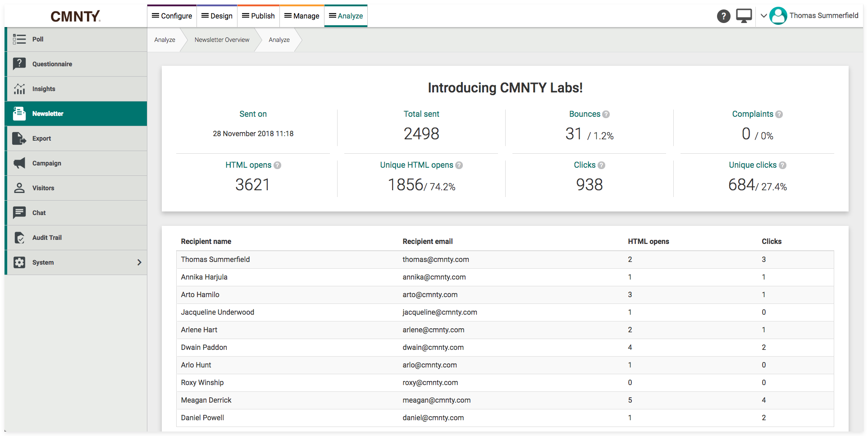
Task: Click email dwain@cmnty.com
Action: (x=433, y=348)
